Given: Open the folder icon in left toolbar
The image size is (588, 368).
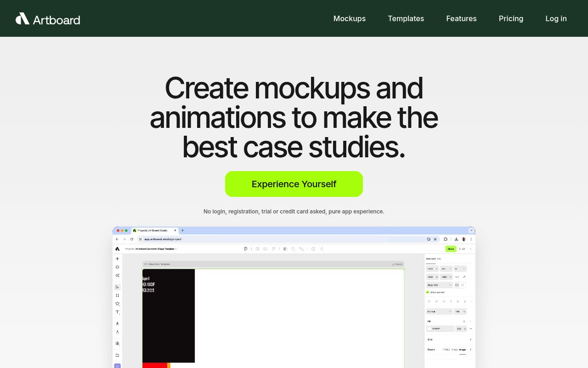Looking at the screenshot, I should pos(117,355).
